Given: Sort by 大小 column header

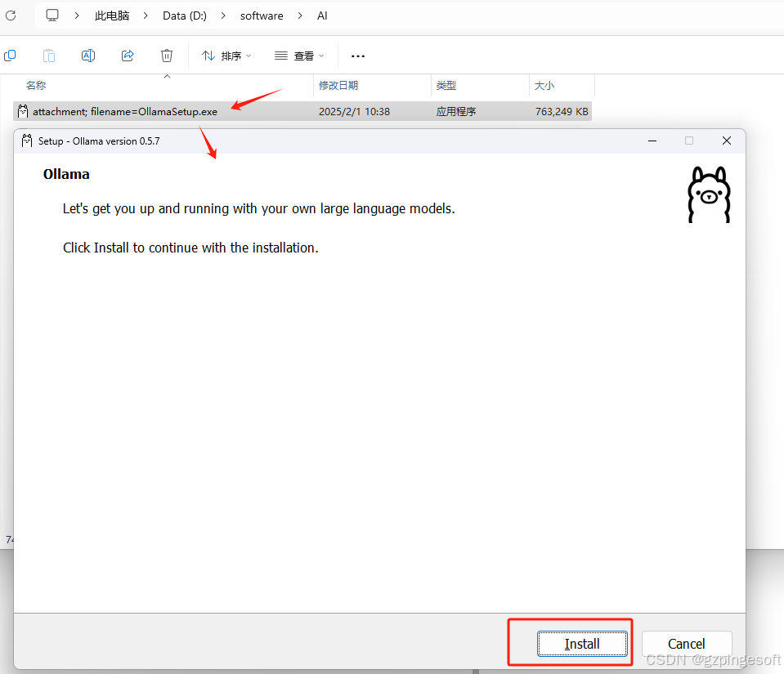Looking at the screenshot, I should click(x=544, y=86).
